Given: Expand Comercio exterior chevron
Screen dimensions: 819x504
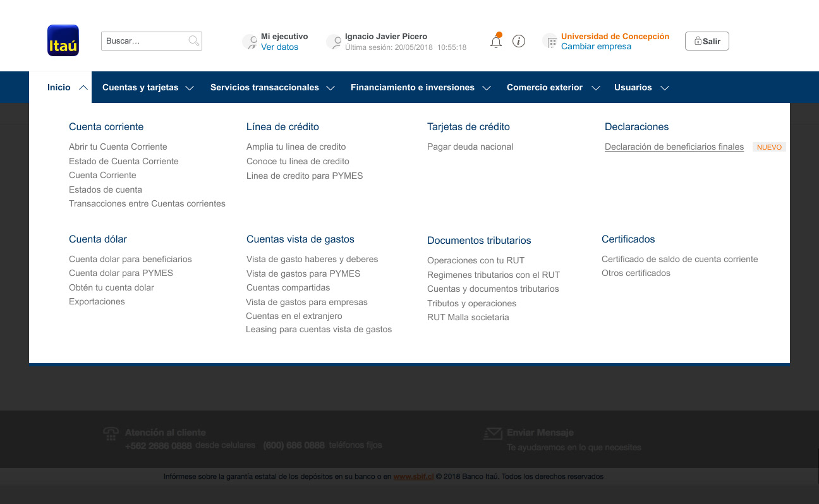Looking at the screenshot, I should 596,88.
